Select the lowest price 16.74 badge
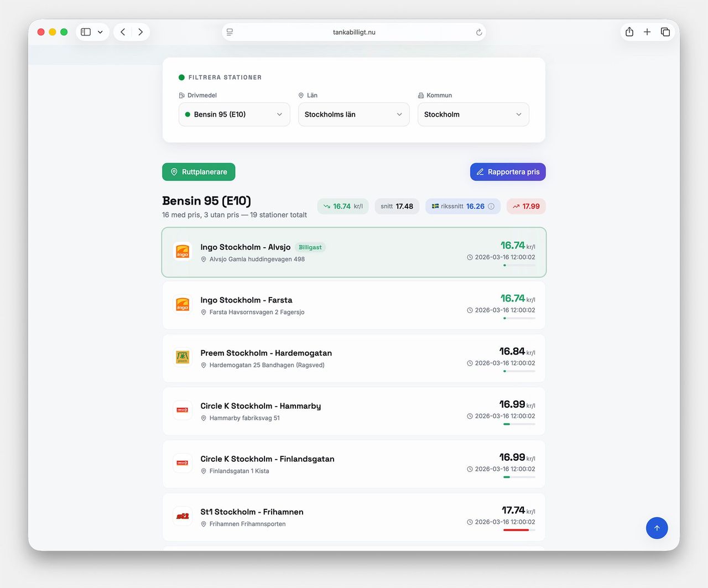 pyautogui.click(x=343, y=206)
